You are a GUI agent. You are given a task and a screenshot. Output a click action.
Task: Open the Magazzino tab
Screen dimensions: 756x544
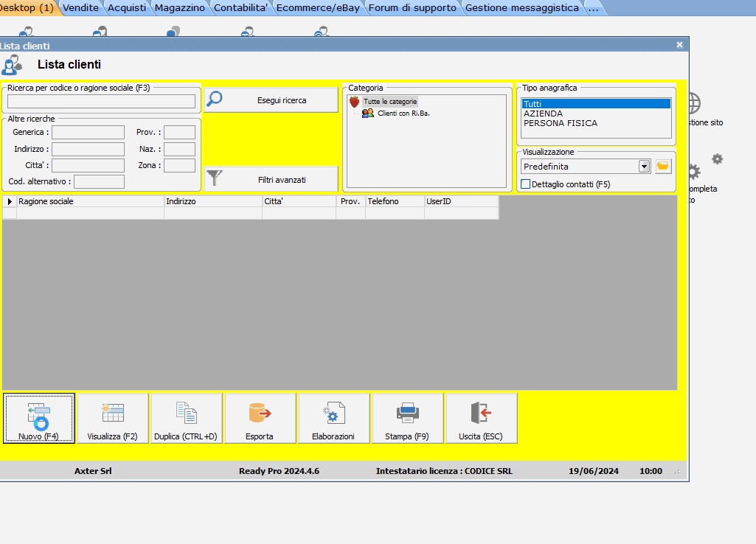[x=180, y=7]
